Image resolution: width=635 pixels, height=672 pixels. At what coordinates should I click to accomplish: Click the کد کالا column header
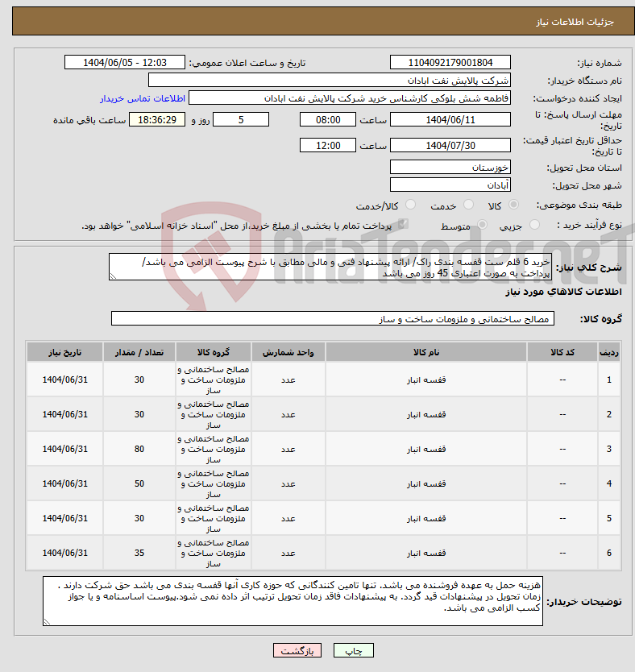[x=562, y=352]
